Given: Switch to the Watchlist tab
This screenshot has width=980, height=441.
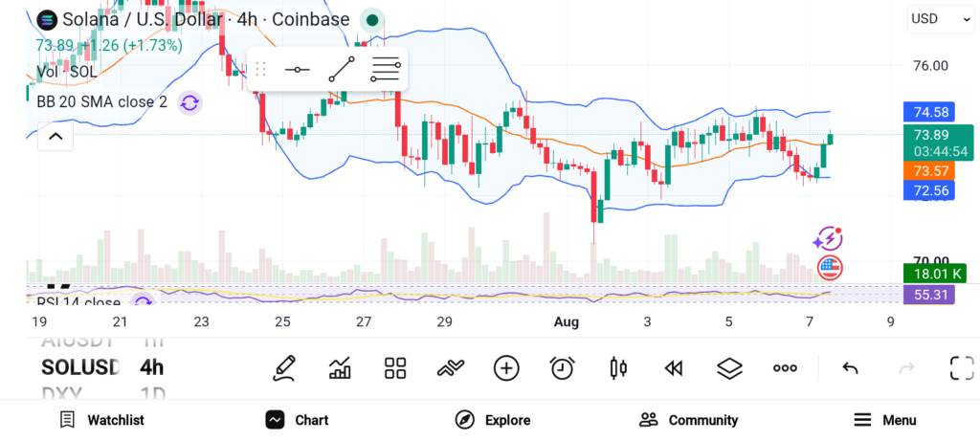Looking at the screenshot, I should [101, 420].
